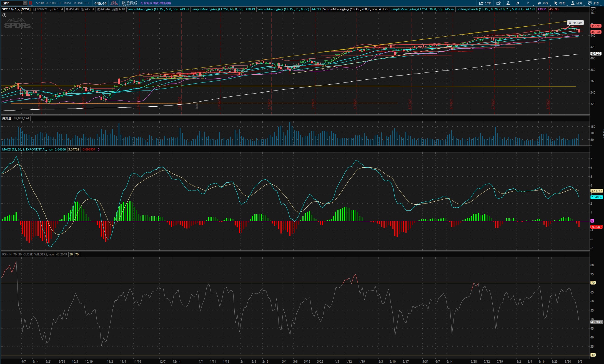
Task: Select the BollingerBands study label
Action: [490, 9]
